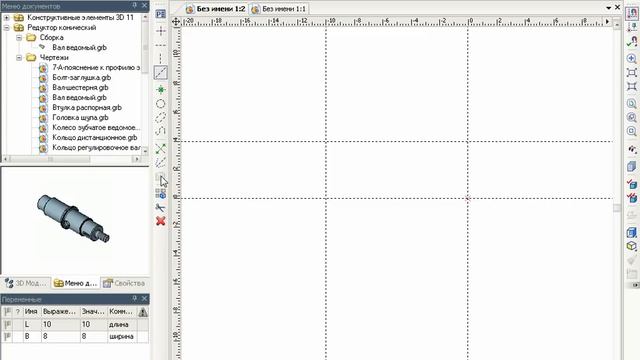Select the scissors trim tool
This screenshot has width=640, height=360.
[x=161, y=207]
